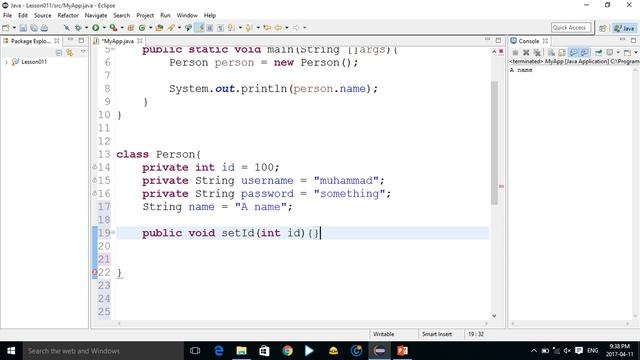This screenshot has width=640, height=360.
Task: Open dropdown beside Back navigation arrow
Action: pos(287,28)
